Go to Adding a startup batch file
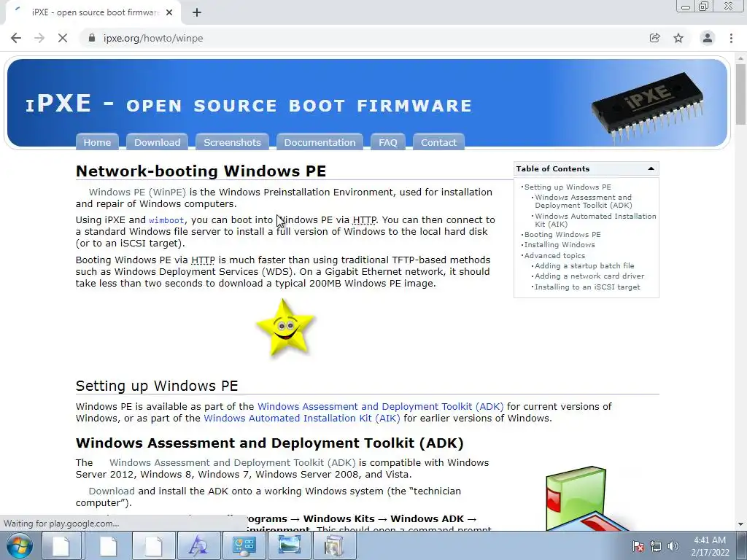747x560 pixels. (x=584, y=265)
